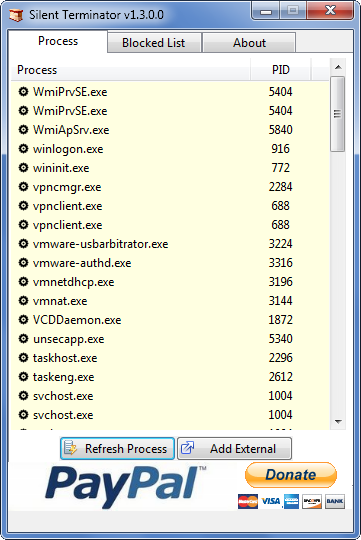Click PID value 5840
Screen dimensions: 361x540
[x=280, y=129]
